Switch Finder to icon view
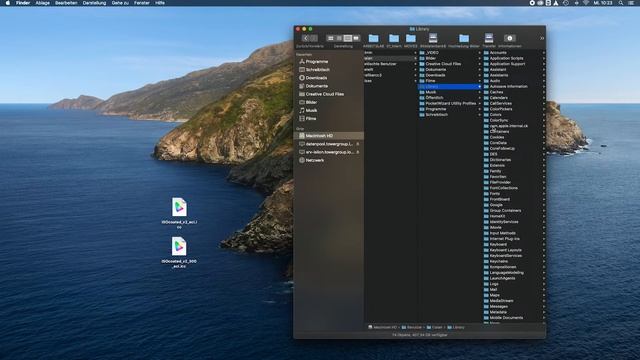The width and height of the screenshot is (640, 360). pos(331,38)
